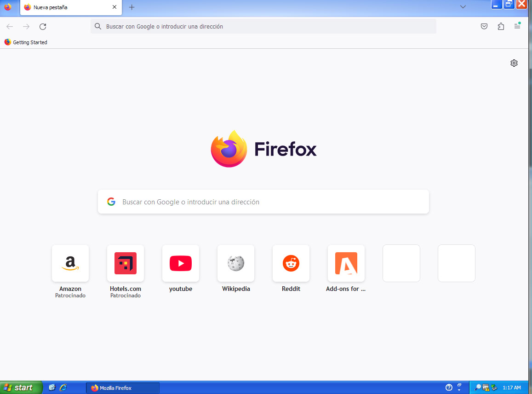Close the Nueva pestaña tab
The height and width of the screenshot is (394, 532).
tap(114, 7)
